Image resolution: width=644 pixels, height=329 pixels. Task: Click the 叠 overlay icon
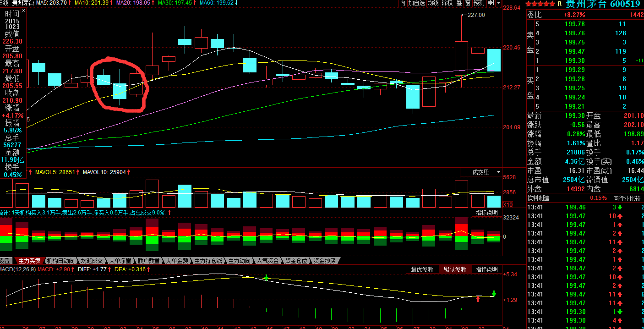point(459,3)
